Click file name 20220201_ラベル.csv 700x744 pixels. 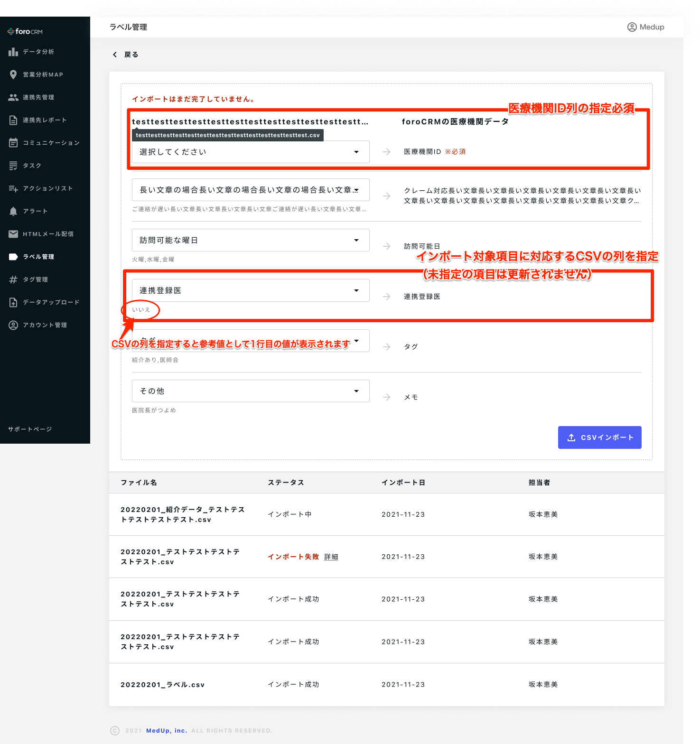coord(162,685)
